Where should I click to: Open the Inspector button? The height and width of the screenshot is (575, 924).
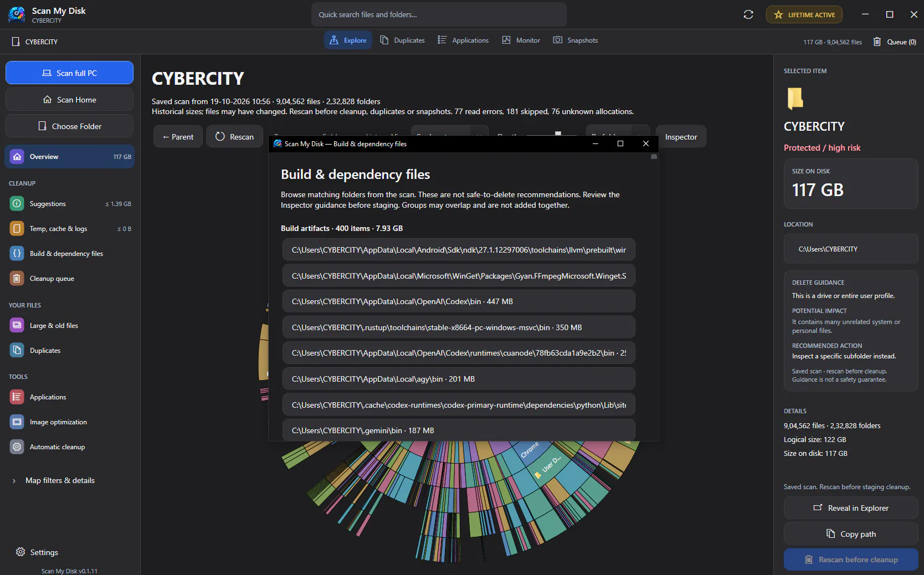(x=681, y=137)
